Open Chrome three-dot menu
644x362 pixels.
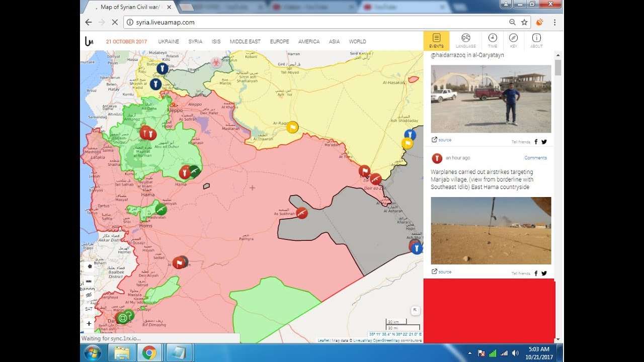point(554,22)
